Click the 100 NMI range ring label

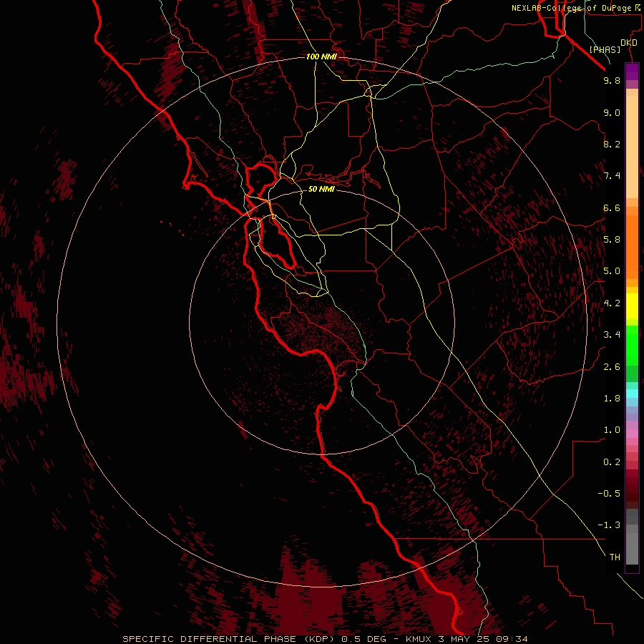321,57
